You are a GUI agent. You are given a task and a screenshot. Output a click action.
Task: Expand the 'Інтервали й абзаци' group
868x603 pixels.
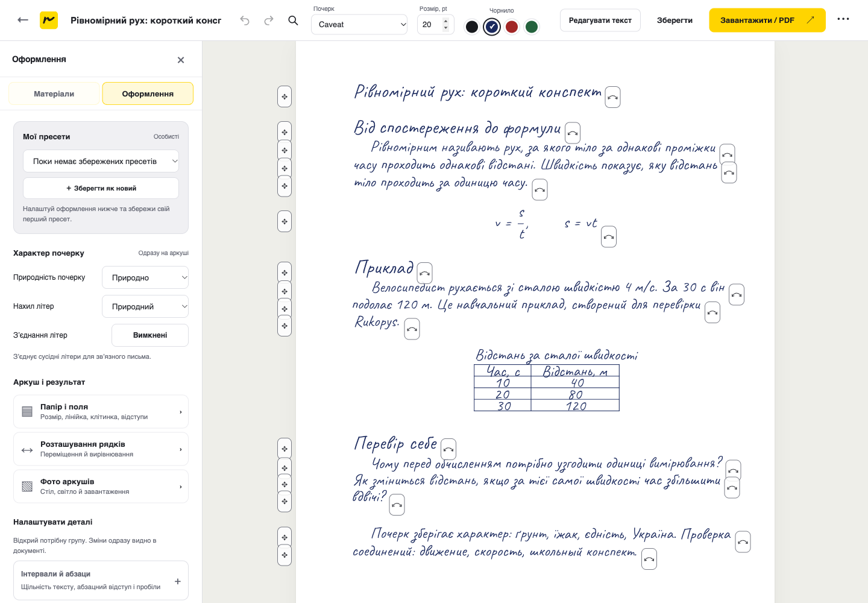point(101,581)
